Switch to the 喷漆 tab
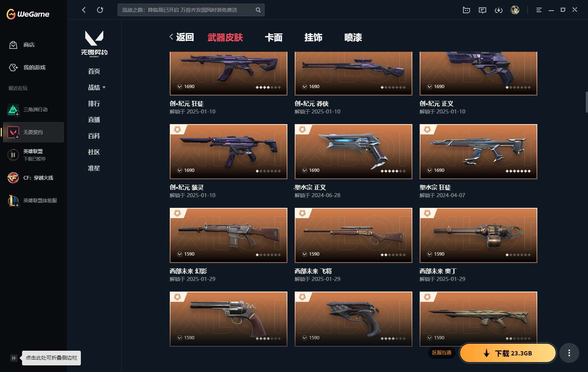 [353, 37]
